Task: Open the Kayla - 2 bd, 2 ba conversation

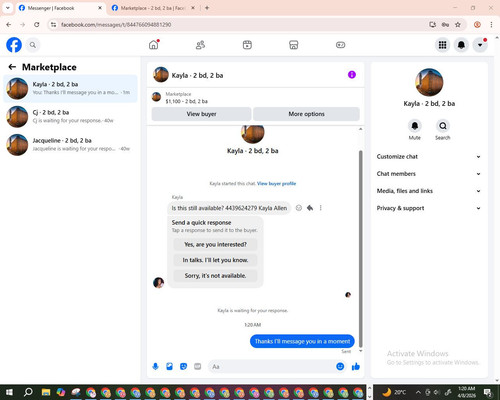Action: (x=70, y=88)
